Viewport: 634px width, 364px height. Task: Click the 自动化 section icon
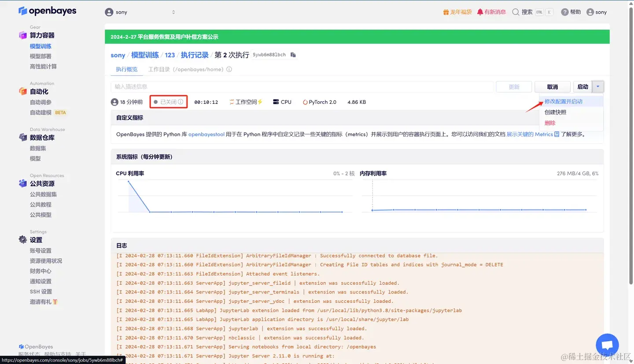(x=23, y=91)
